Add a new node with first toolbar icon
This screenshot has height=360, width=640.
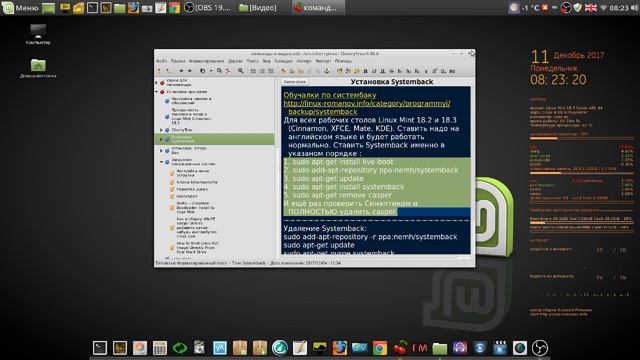click(x=160, y=71)
